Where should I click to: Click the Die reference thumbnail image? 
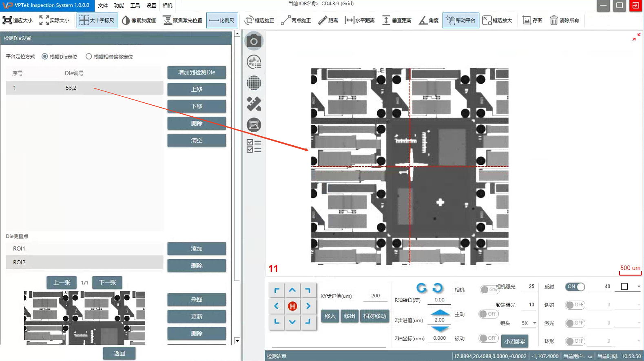84,318
